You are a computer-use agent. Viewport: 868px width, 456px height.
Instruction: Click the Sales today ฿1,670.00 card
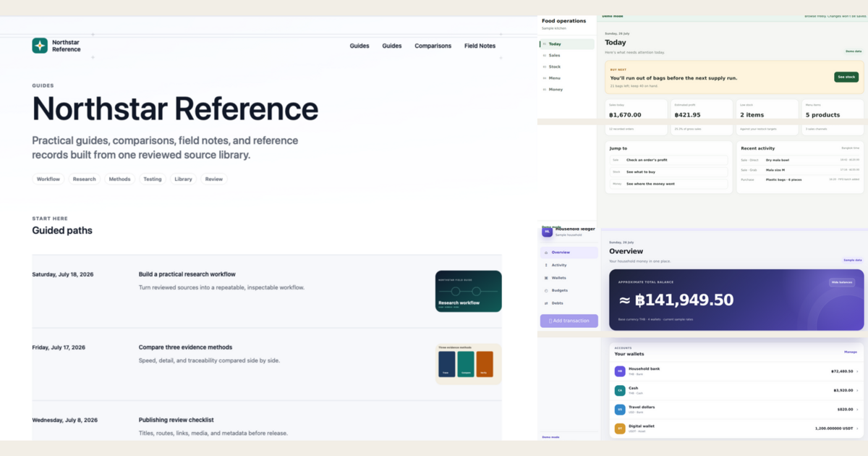click(637, 117)
